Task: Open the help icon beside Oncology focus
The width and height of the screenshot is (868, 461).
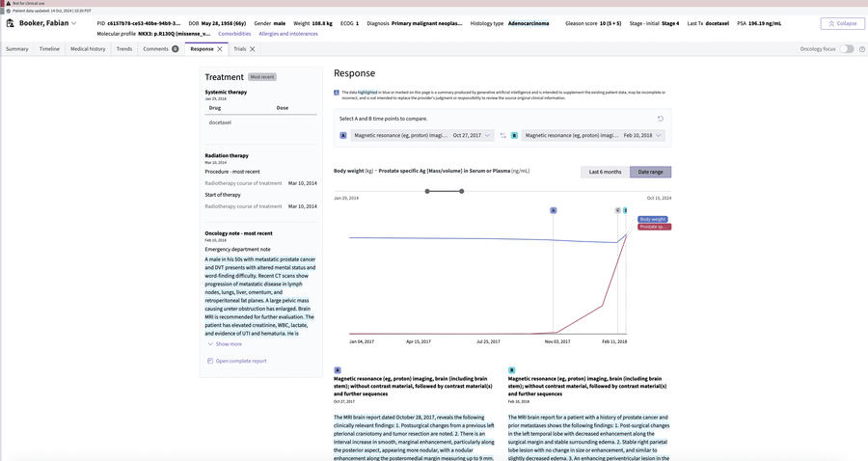Action: click(862, 48)
